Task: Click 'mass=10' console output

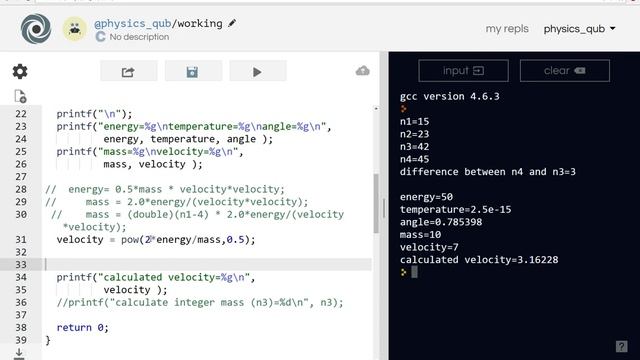Action: (420, 235)
